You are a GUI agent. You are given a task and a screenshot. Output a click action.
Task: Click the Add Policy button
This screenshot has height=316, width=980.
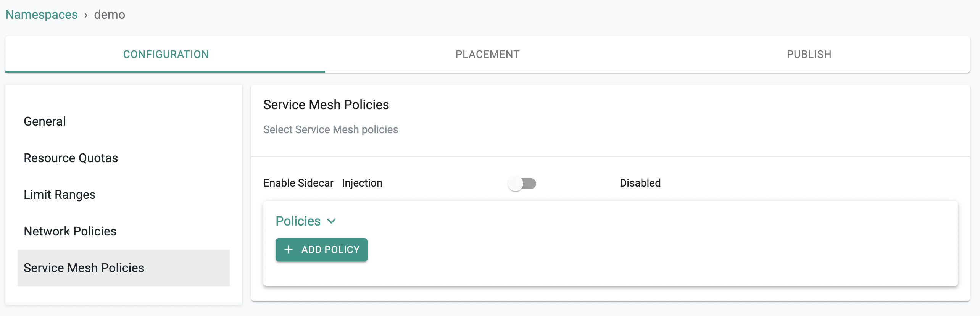pos(321,250)
